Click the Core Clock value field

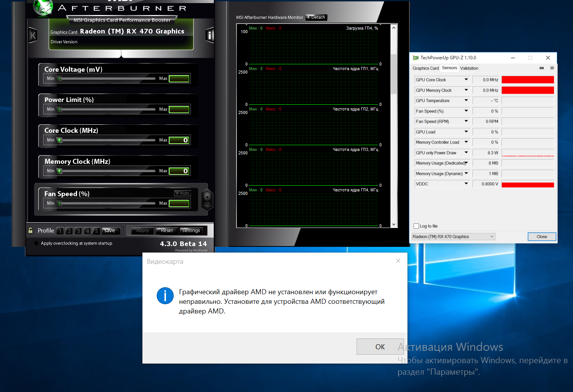point(179,140)
